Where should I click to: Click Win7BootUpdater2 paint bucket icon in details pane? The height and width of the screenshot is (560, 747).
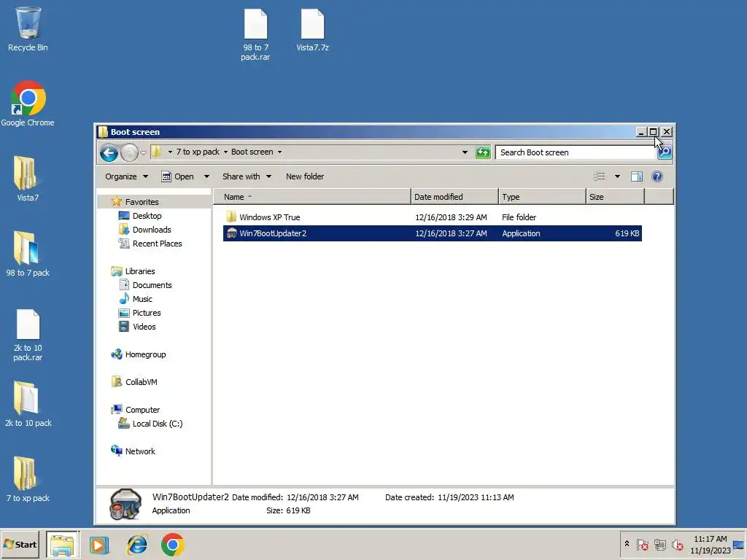125,505
